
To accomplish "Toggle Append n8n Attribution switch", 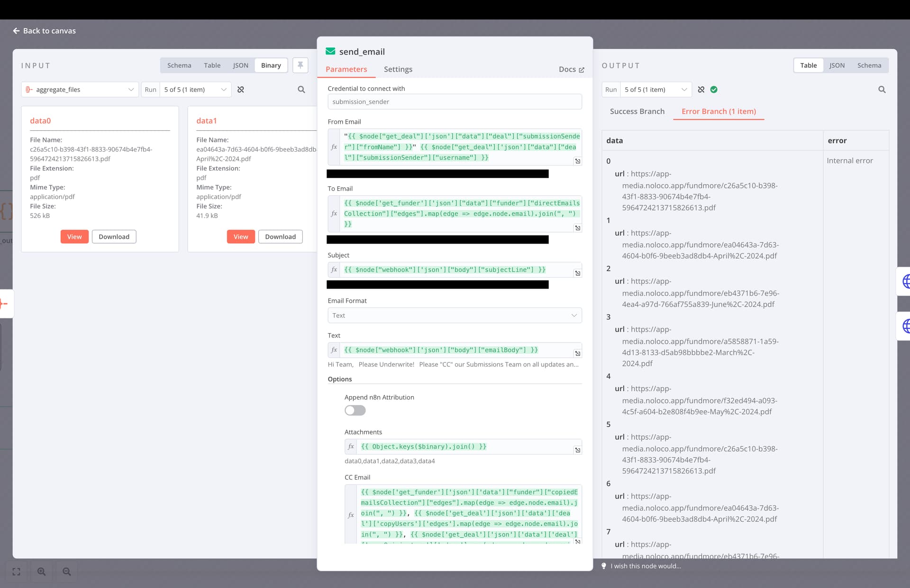I will point(355,410).
